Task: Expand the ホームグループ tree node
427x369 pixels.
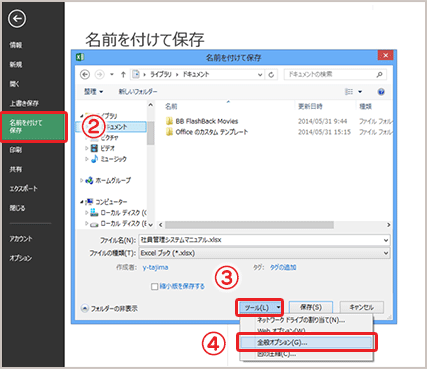Action: point(82,180)
